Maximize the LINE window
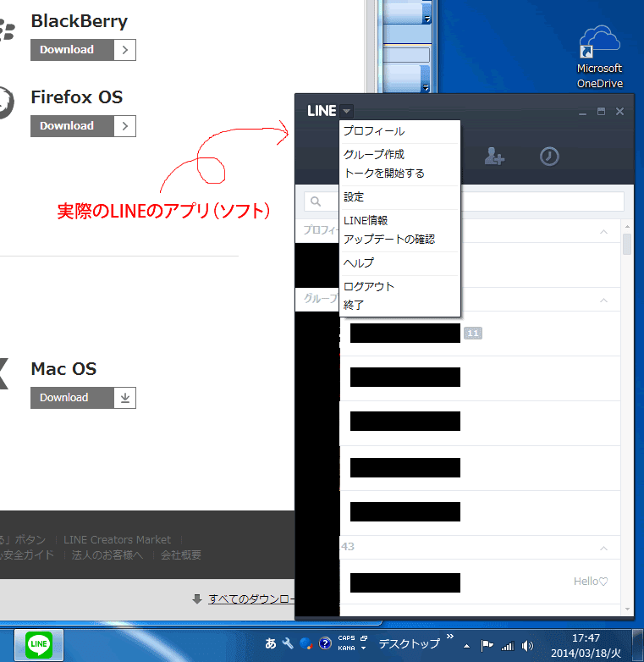Screen dimensions: 644x662 (601, 112)
